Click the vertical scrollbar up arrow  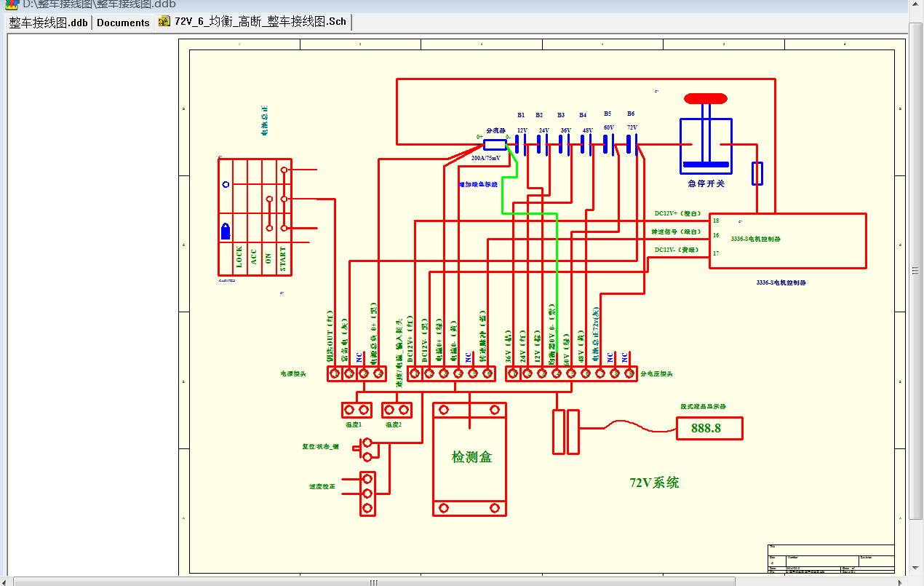[x=916, y=28]
